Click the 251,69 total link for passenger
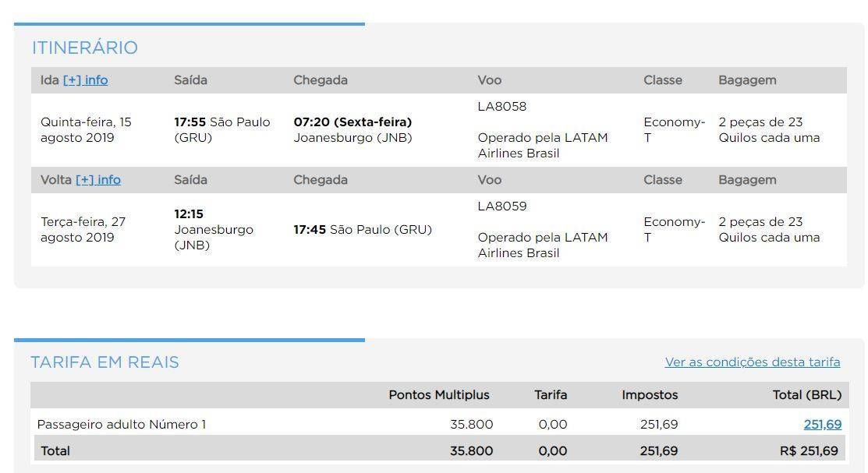 823,425
